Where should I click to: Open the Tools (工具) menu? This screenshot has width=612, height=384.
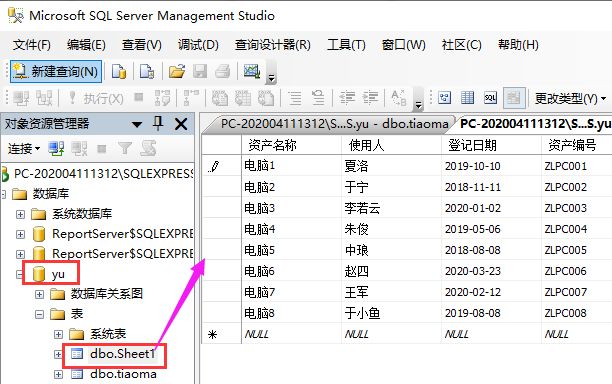[x=346, y=45]
